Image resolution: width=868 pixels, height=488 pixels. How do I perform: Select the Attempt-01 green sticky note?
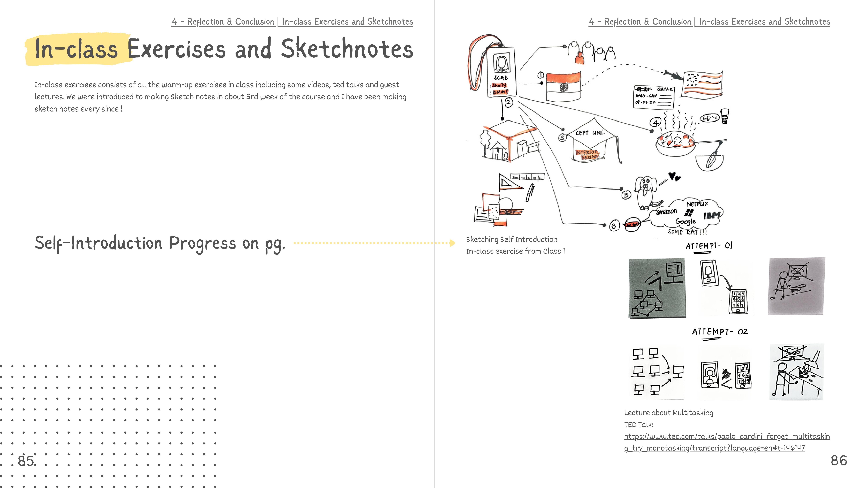(657, 288)
